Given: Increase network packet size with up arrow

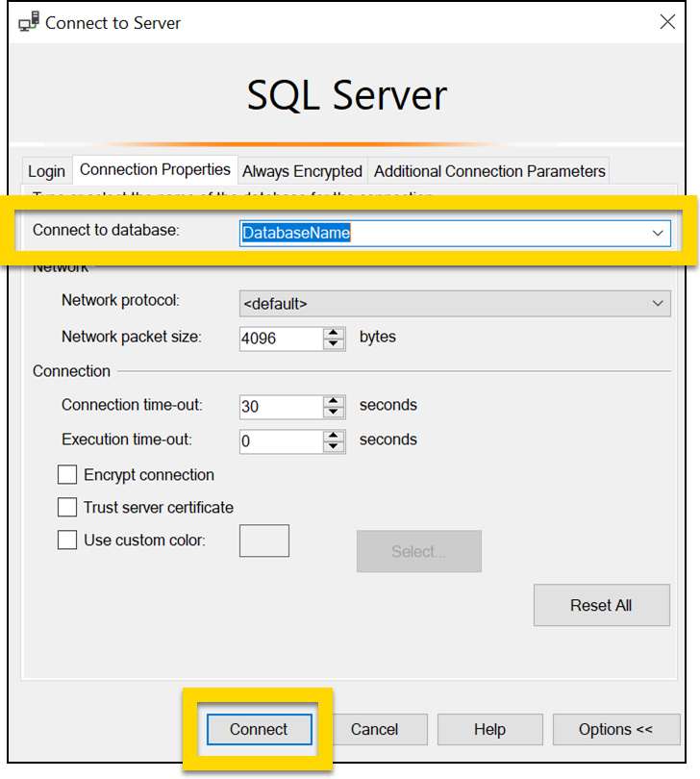Looking at the screenshot, I should pos(334,333).
